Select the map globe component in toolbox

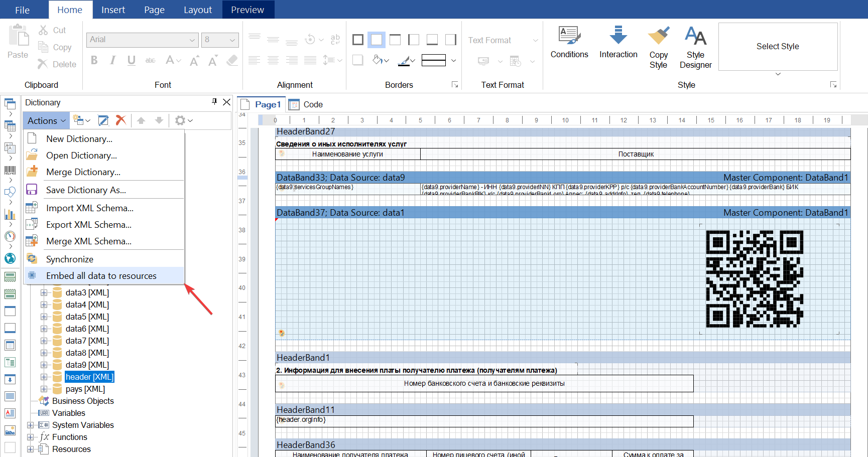(x=10, y=258)
